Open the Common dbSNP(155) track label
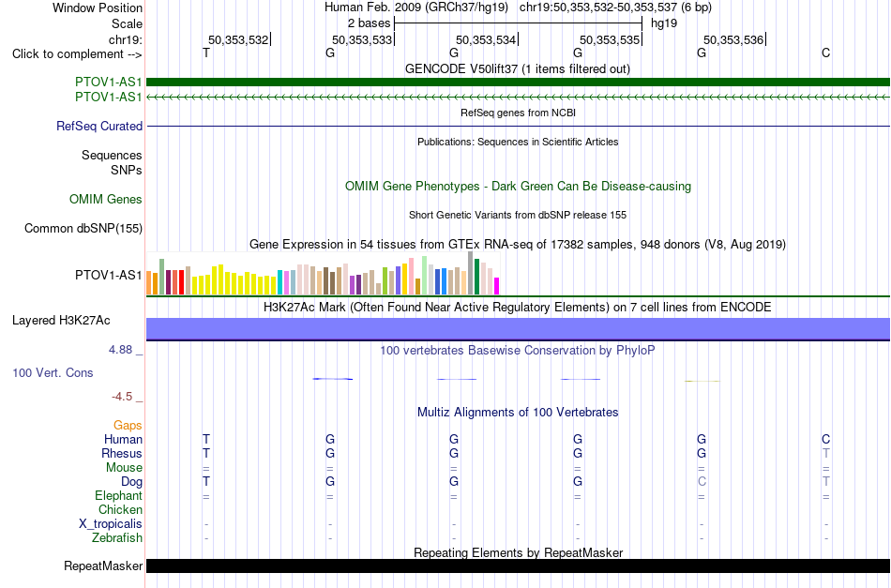Screen dimensions: 891x588 [x=83, y=229]
